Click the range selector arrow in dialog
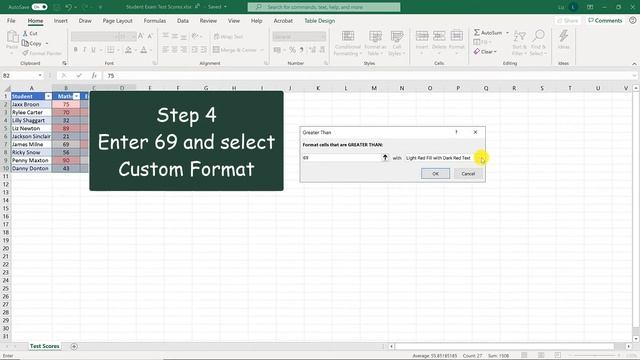The image size is (640, 360). pyautogui.click(x=385, y=158)
